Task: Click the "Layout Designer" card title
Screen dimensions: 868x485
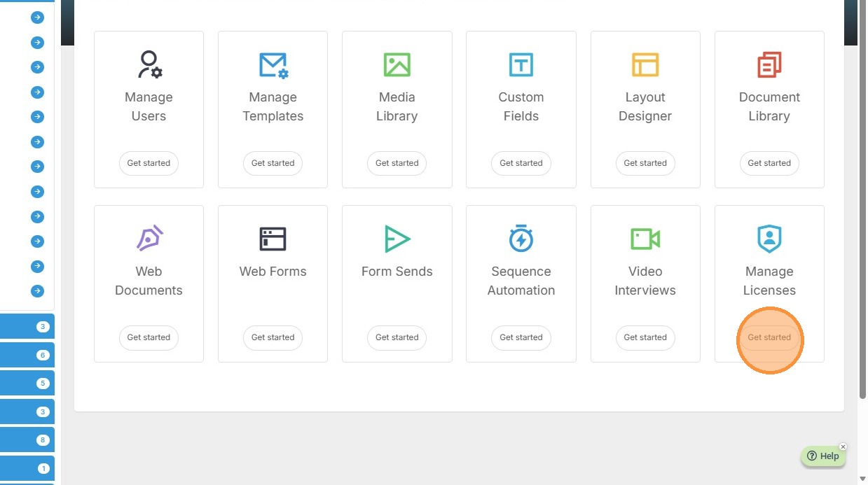Action: coord(645,106)
